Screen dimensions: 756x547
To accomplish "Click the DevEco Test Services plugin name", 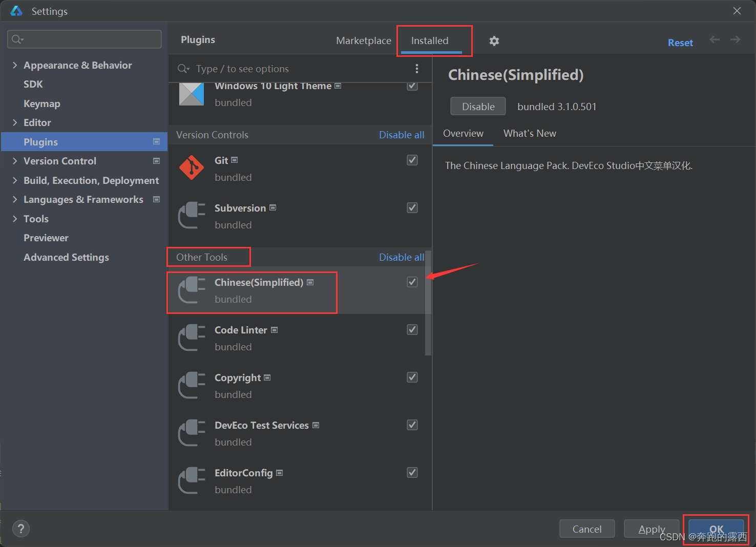I will click(262, 426).
